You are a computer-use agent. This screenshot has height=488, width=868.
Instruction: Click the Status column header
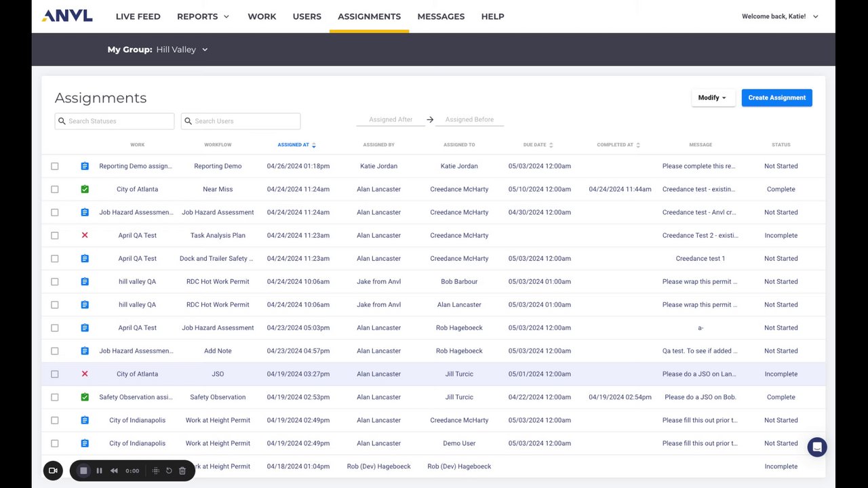click(x=781, y=145)
